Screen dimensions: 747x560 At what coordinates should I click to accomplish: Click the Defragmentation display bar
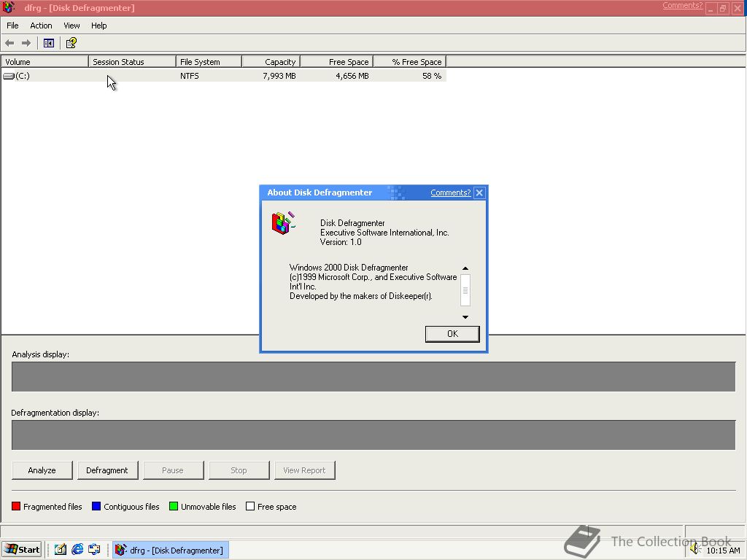tap(373, 435)
